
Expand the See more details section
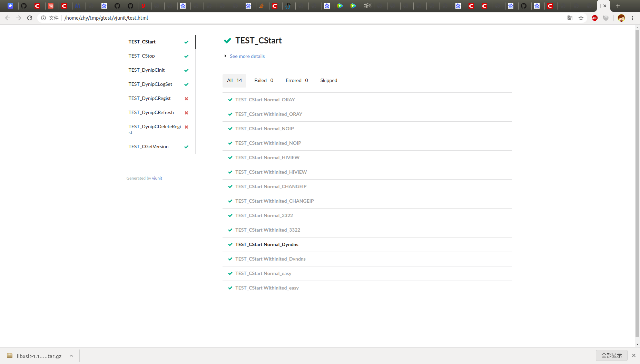(x=247, y=56)
